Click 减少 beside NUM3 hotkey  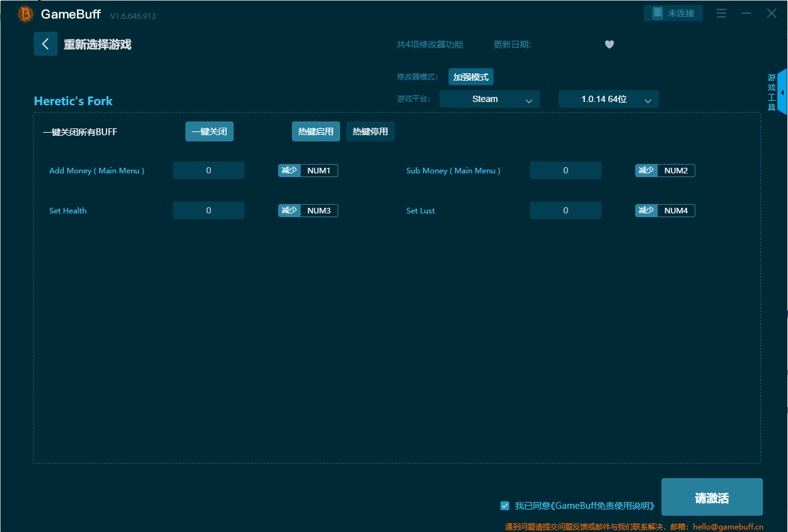click(x=289, y=210)
